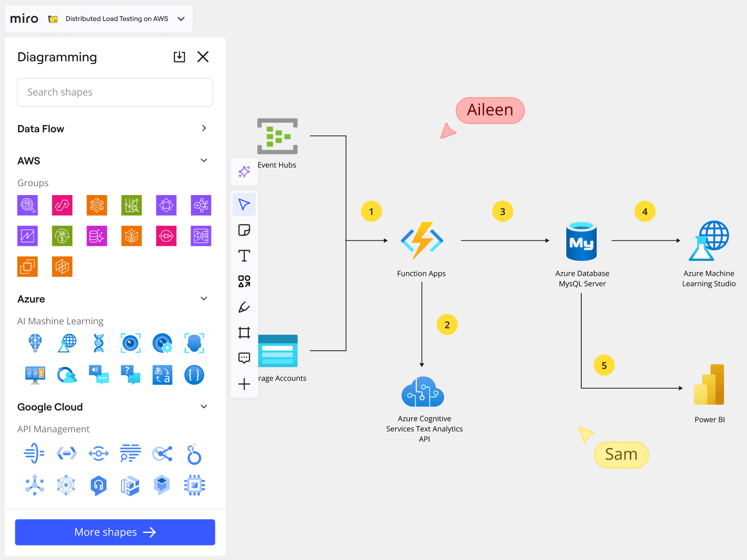Select the sticky note tool
Viewport: 747px width, 560px height.
tap(244, 230)
